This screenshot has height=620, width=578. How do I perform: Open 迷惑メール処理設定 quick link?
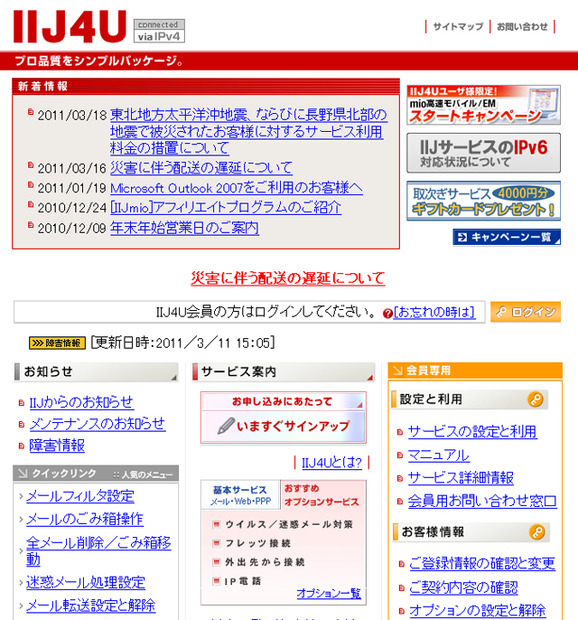[x=86, y=582]
